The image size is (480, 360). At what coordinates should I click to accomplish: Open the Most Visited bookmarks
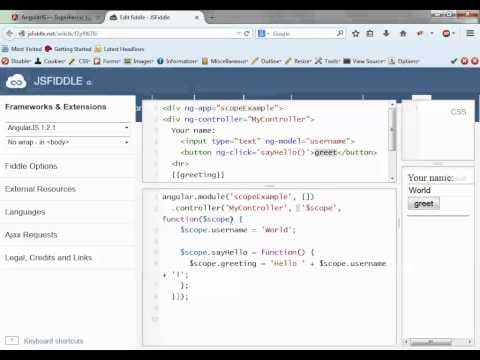point(22,49)
